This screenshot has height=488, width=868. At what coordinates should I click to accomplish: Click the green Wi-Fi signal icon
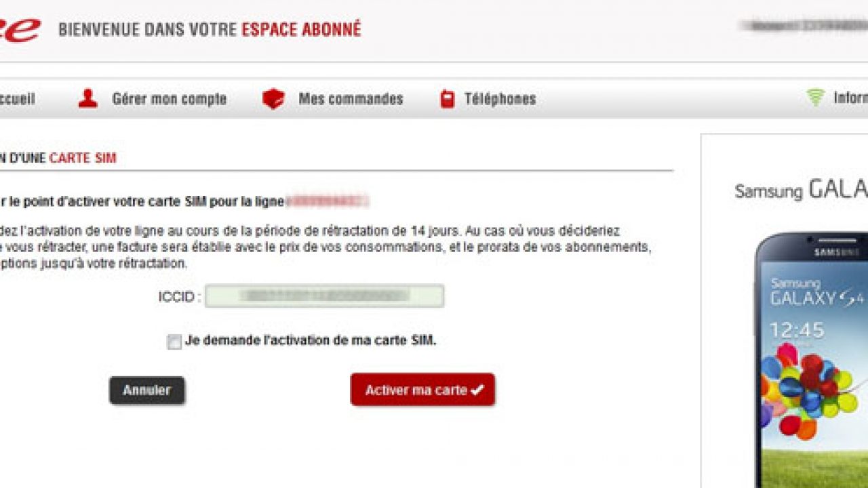click(x=816, y=98)
